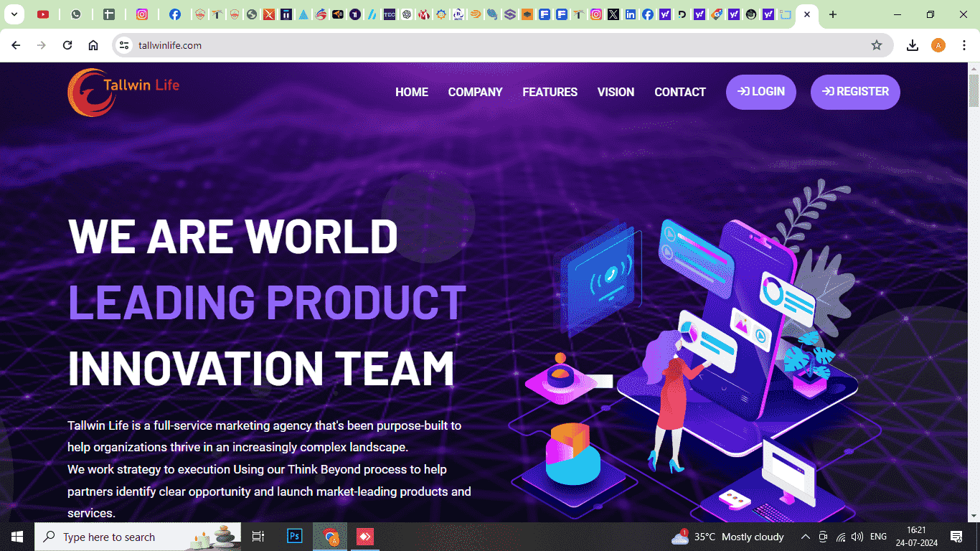Image resolution: width=980 pixels, height=551 pixels.
Task: Open Photoshop from the taskbar
Action: pyautogui.click(x=295, y=537)
